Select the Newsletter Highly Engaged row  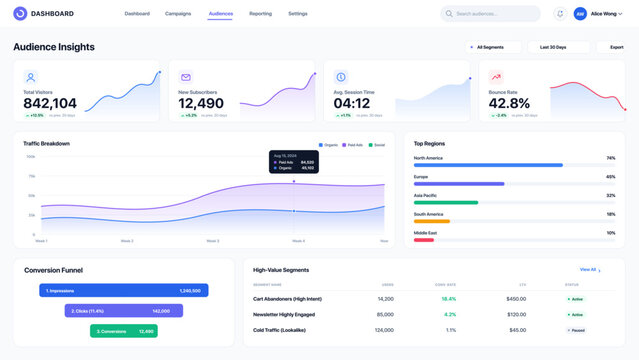pos(434,315)
